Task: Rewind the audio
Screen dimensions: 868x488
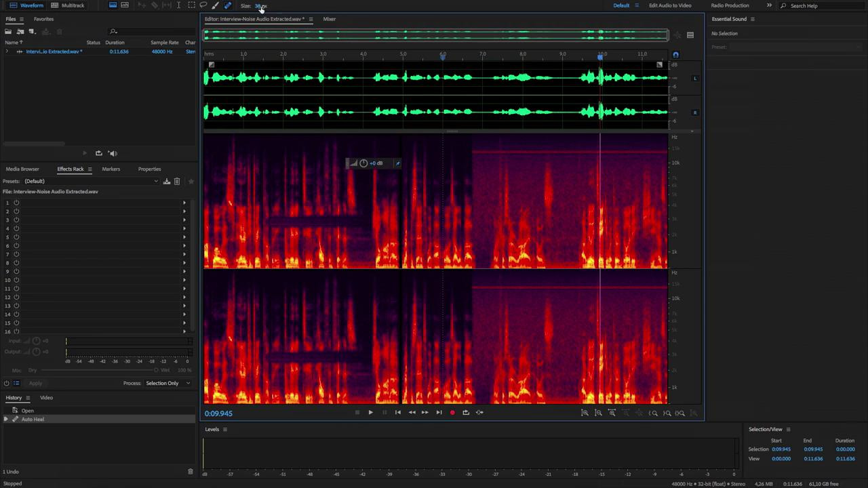Action: tap(412, 412)
